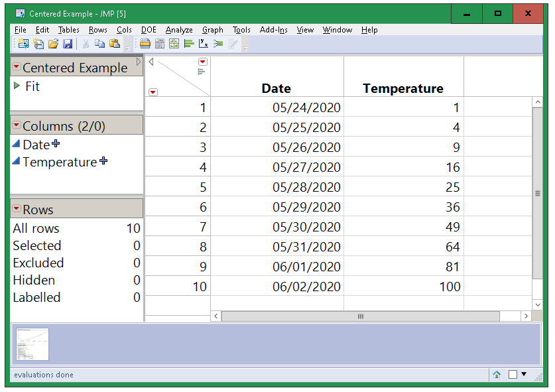The height and width of the screenshot is (392, 555).
Task: Click the New Data Table toolbar icon
Action: click(23, 44)
